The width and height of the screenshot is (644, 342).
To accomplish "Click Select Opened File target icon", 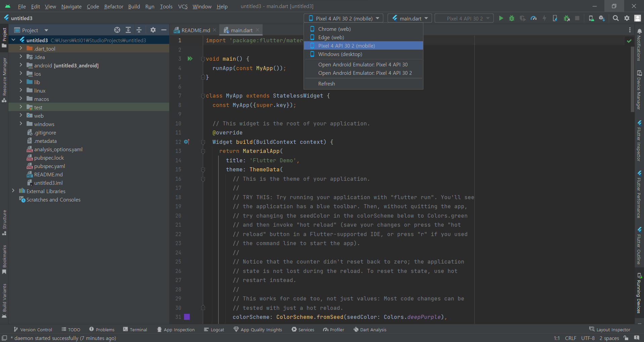I will pos(117,30).
